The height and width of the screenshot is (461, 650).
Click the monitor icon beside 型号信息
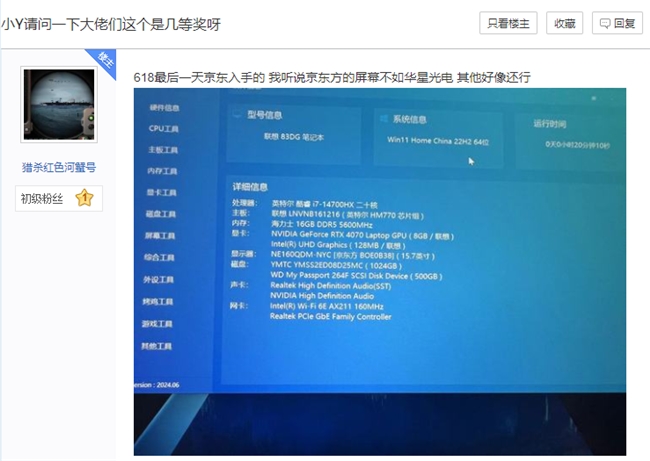(x=237, y=114)
